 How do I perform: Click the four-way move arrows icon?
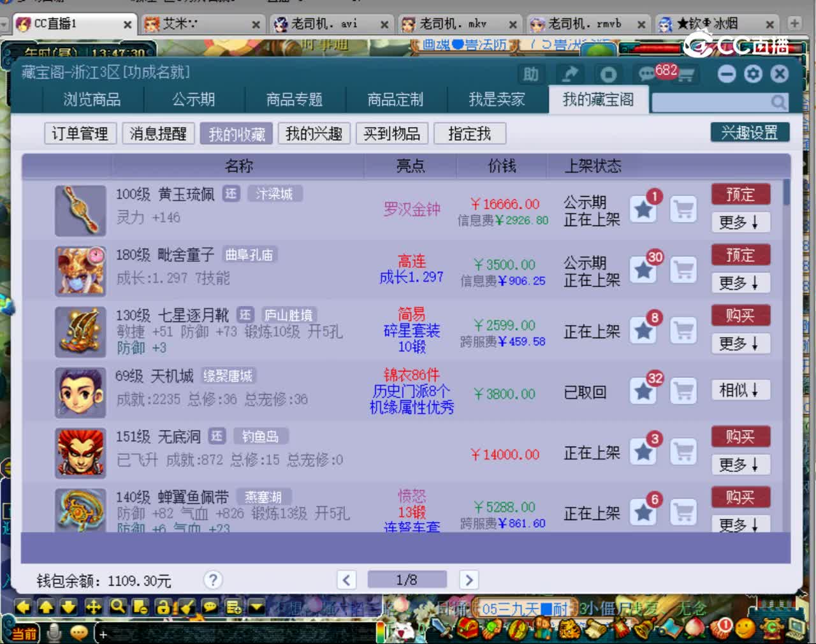tap(93, 606)
